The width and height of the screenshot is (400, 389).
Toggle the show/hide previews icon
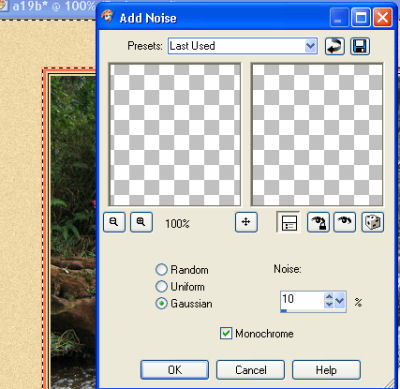(288, 222)
